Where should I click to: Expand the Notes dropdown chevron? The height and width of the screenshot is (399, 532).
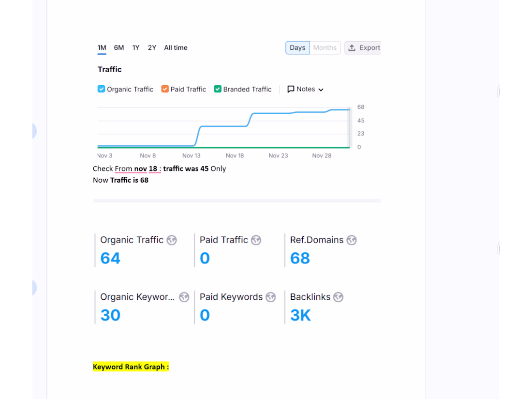(321, 90)
